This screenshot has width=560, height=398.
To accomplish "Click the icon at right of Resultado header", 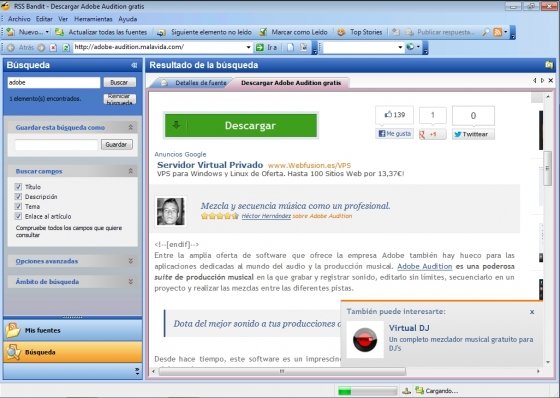I will pyautogui.click(x=549, y=65).
